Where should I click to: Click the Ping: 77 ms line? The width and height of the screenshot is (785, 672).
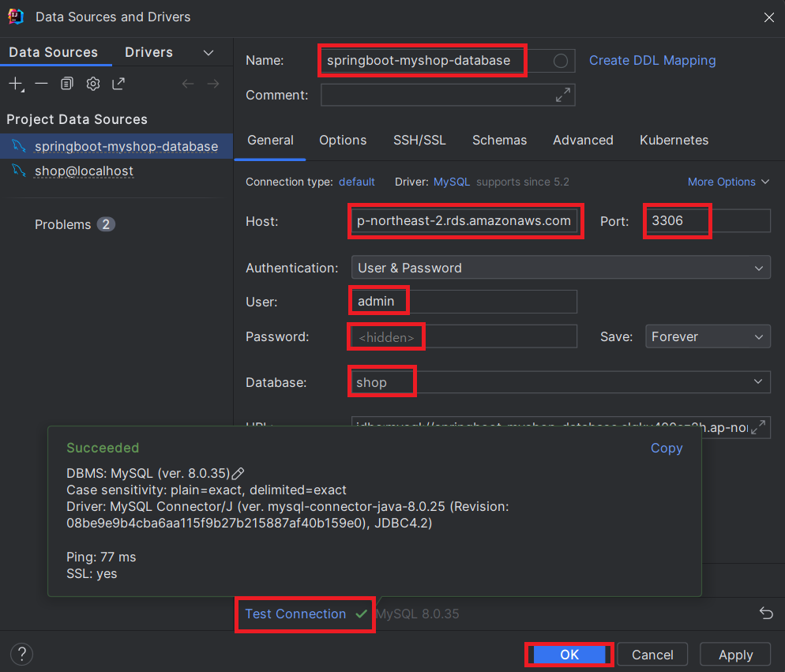[x=101, y=557]
